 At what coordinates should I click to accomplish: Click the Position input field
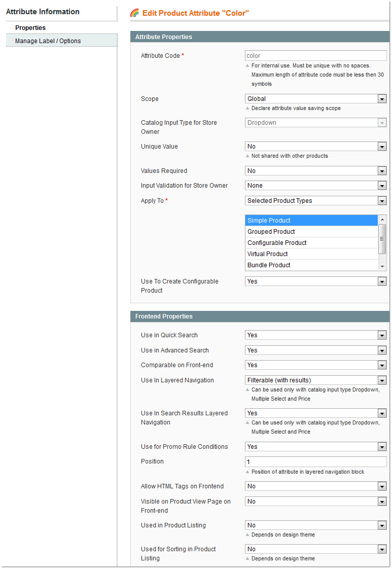(x=315, y=461)
